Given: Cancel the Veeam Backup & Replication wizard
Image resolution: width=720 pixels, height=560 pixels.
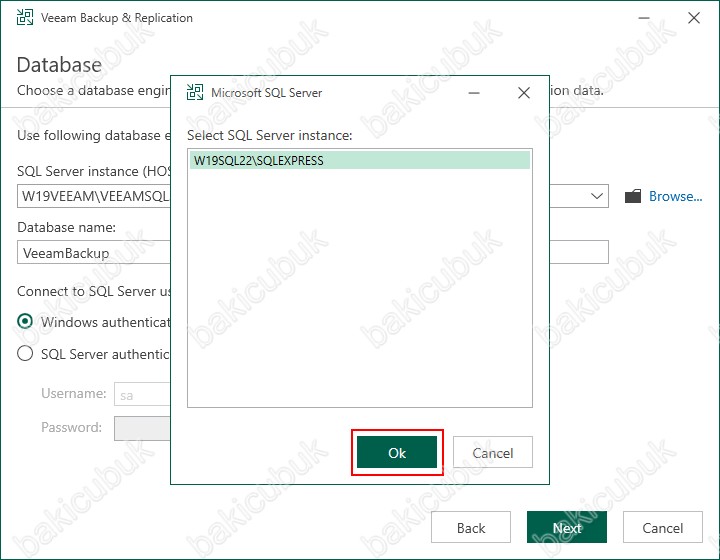Looking at the screenshot, I should click(x=663, y=527).
